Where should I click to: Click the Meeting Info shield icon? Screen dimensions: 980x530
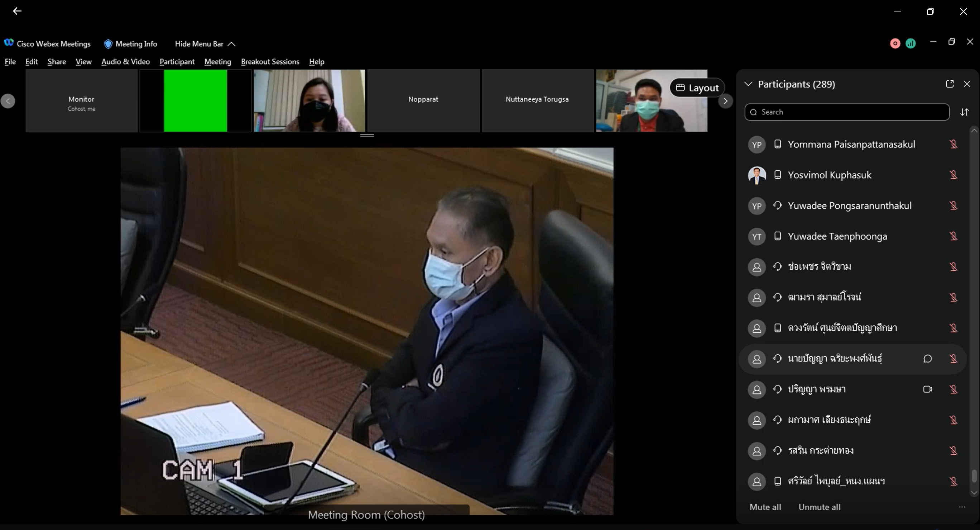108,44
